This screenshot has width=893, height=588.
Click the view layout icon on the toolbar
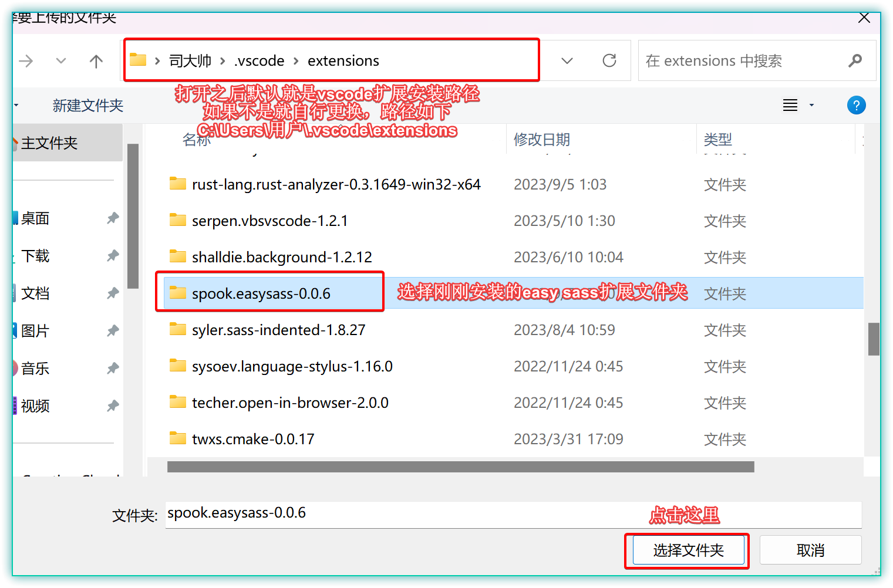coord(790,105)
